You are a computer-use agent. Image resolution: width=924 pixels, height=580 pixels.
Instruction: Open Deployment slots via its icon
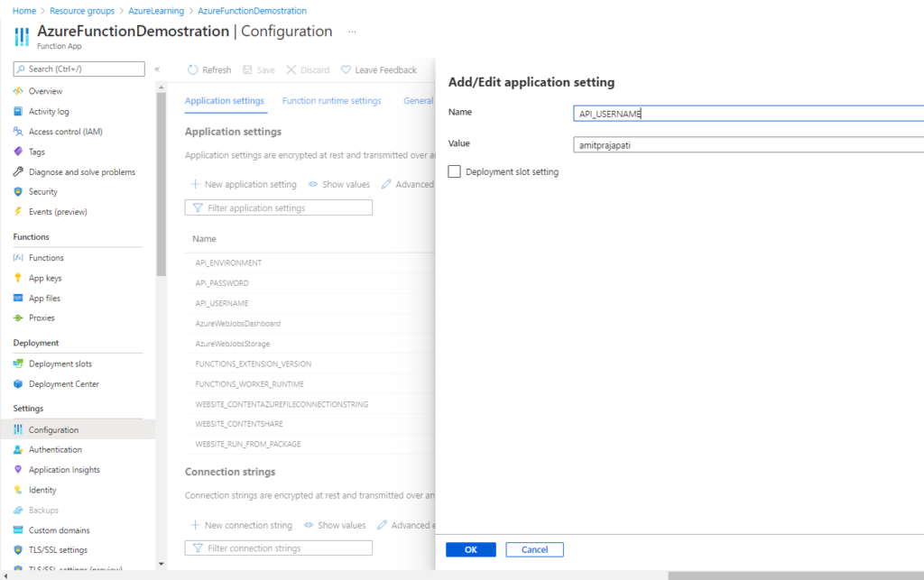[18, 364]
